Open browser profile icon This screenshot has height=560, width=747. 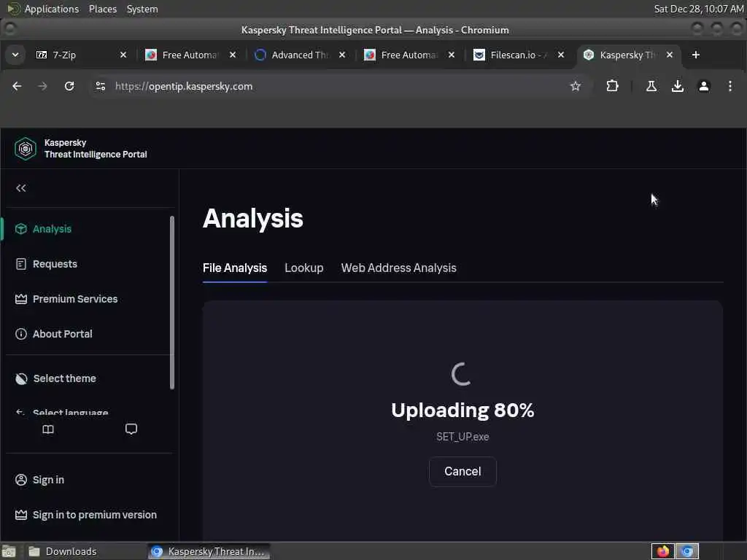tap(704, 86)
